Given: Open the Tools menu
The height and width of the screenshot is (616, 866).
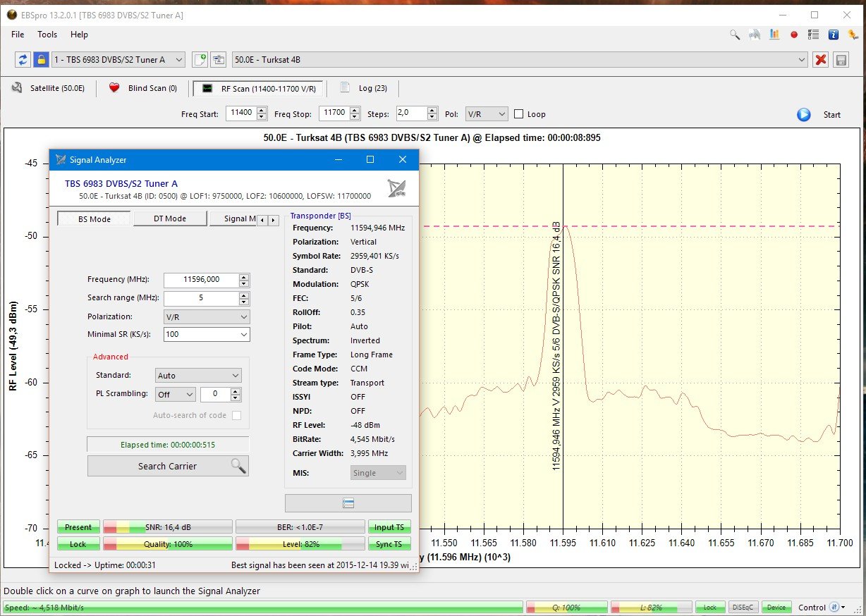Looking at the screenshot, I should point(47,34).
